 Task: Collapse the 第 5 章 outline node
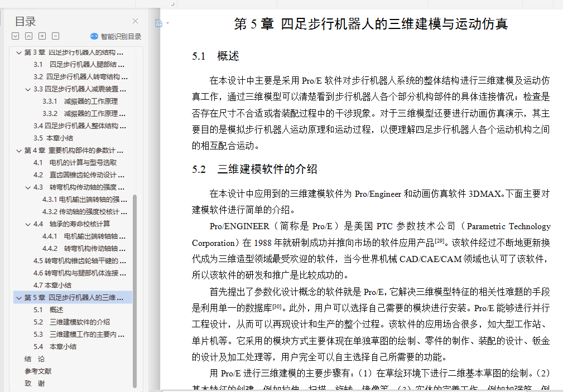tap(18, 298)
